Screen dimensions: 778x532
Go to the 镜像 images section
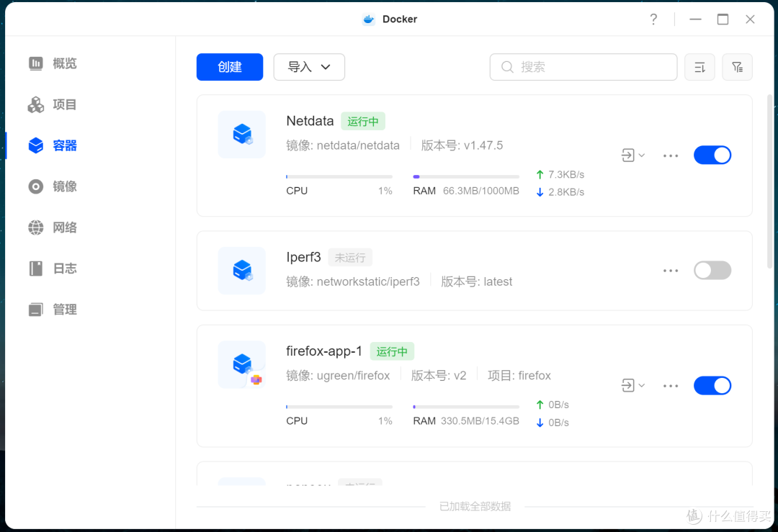[52, 186]
